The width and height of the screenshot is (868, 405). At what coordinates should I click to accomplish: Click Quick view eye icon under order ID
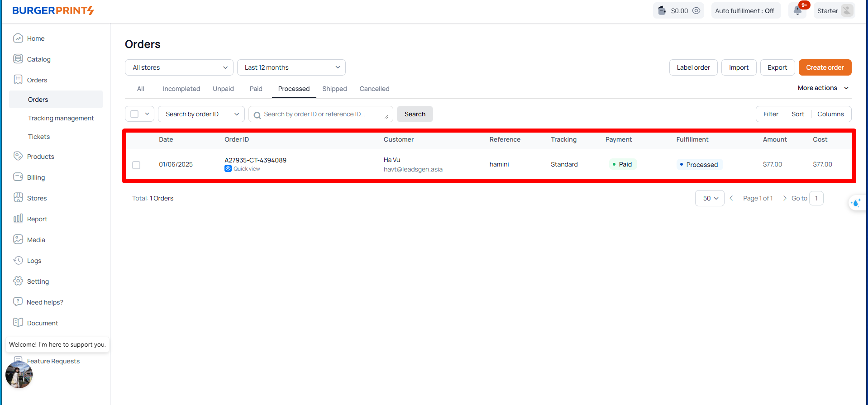(228, 169)
